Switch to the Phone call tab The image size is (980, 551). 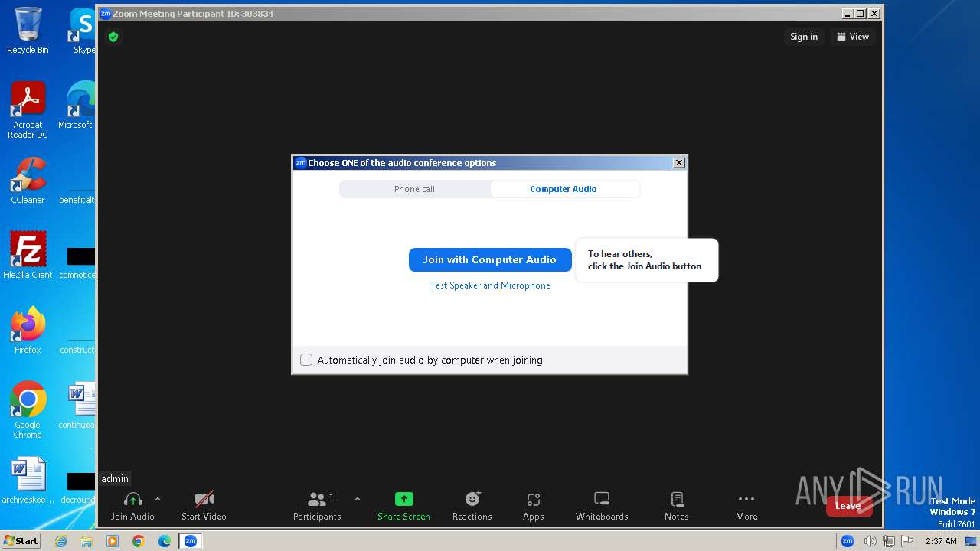414,189
